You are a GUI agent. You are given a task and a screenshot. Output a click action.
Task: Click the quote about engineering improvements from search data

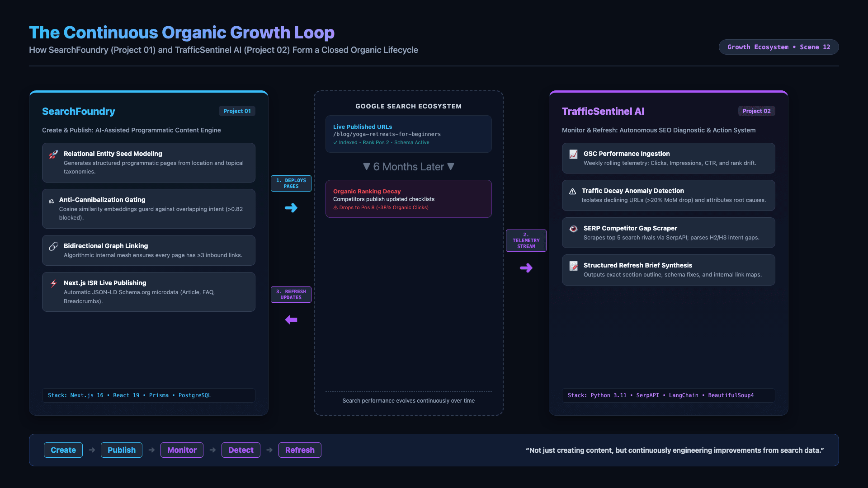coord(675,450)
